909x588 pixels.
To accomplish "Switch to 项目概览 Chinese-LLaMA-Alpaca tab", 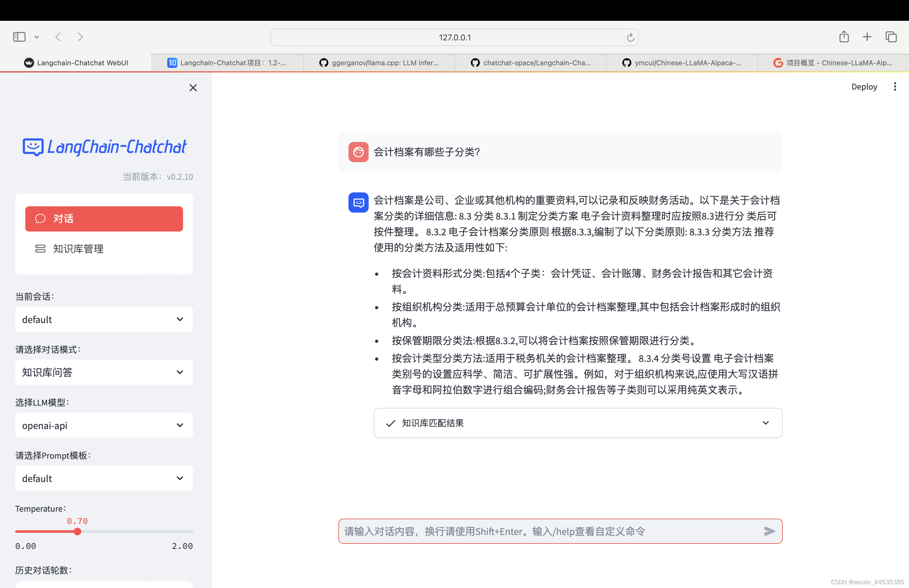I will pos(833,63).
